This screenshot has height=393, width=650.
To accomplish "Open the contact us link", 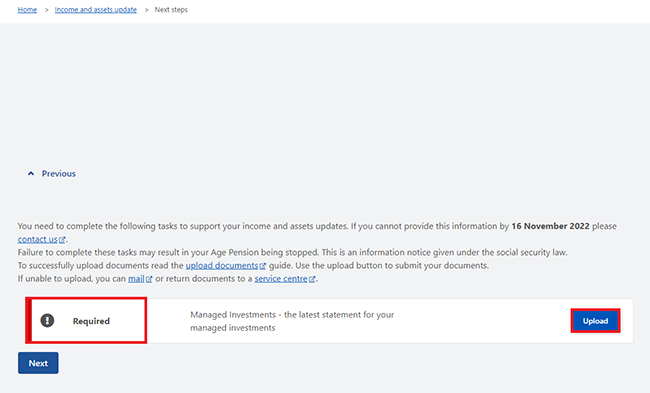I will (37, 239).
